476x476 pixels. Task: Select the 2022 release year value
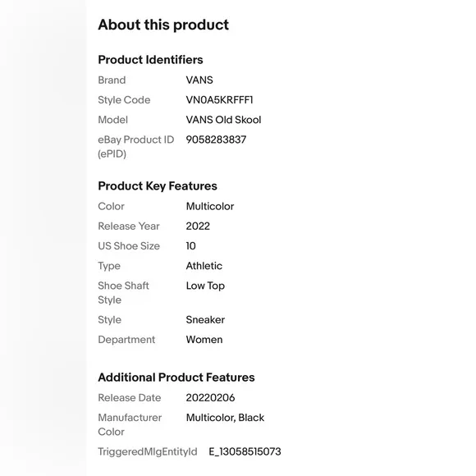198,227
